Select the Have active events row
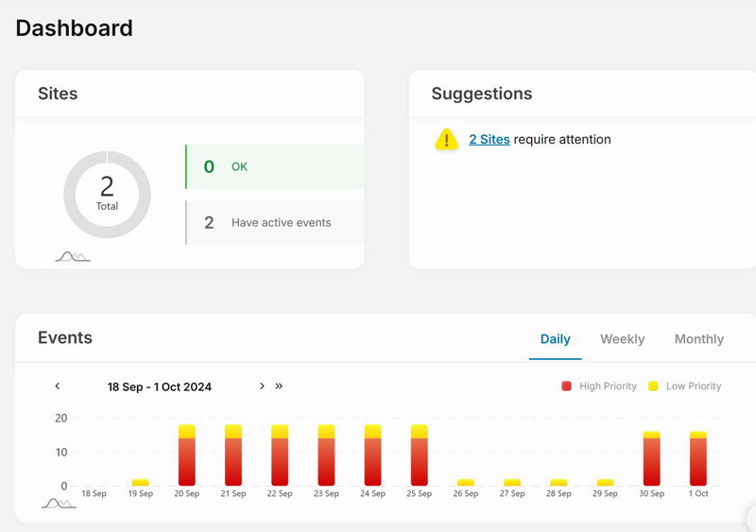Screen dimensions: 756x532 coord(274,223)
